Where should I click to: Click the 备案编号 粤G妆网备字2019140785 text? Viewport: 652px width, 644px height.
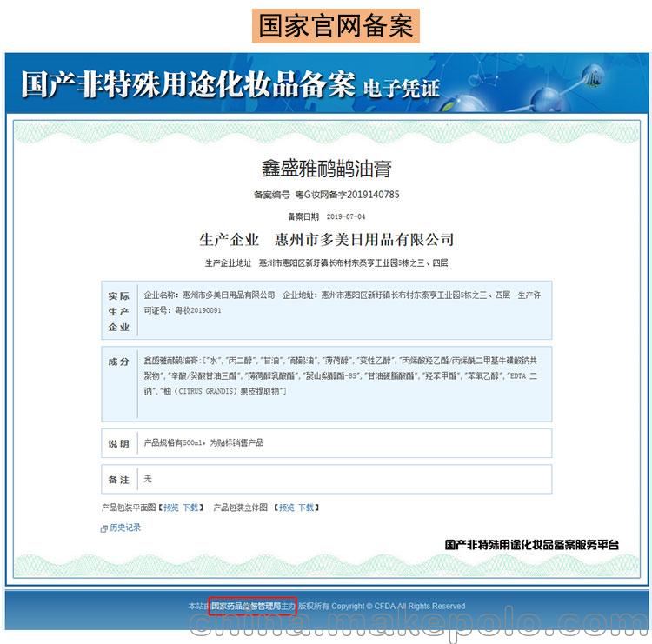[326, 194]
